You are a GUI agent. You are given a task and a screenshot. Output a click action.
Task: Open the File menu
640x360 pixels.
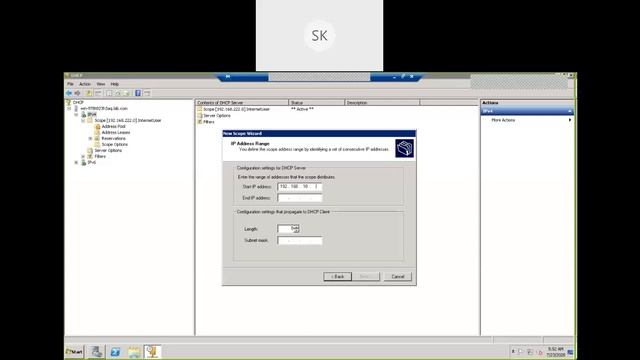(70, 84)
